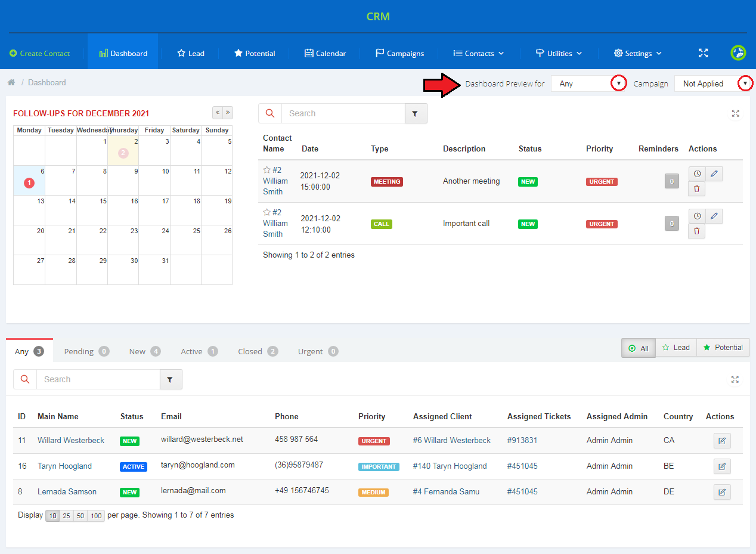Open reminders count for Another meeting
The height and width of the screenshot is (554, 756).
[x=672, y=181]
